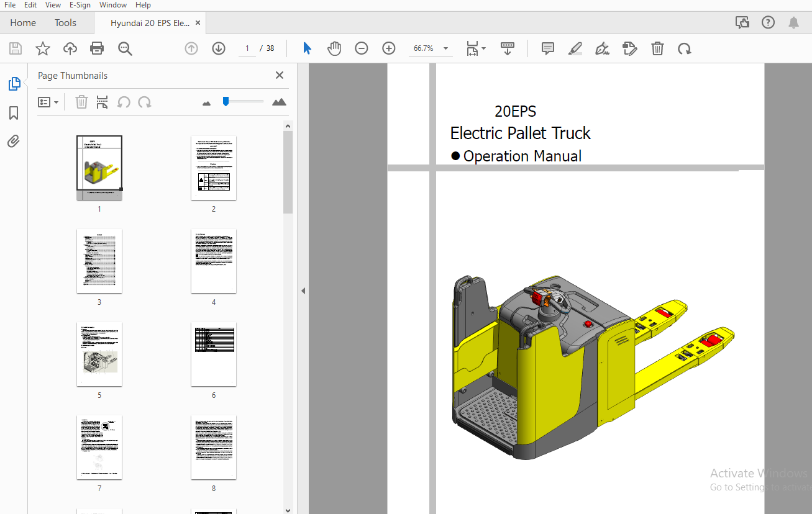Select the Hyundai 20 EPS document tab
Screen dimensions: 812x514
(150, 23)
